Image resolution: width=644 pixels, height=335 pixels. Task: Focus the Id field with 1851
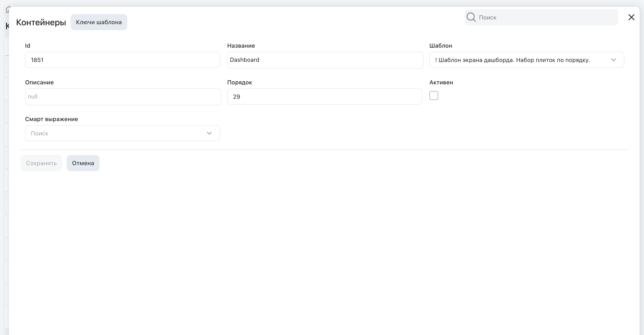(x=123, y=60)
